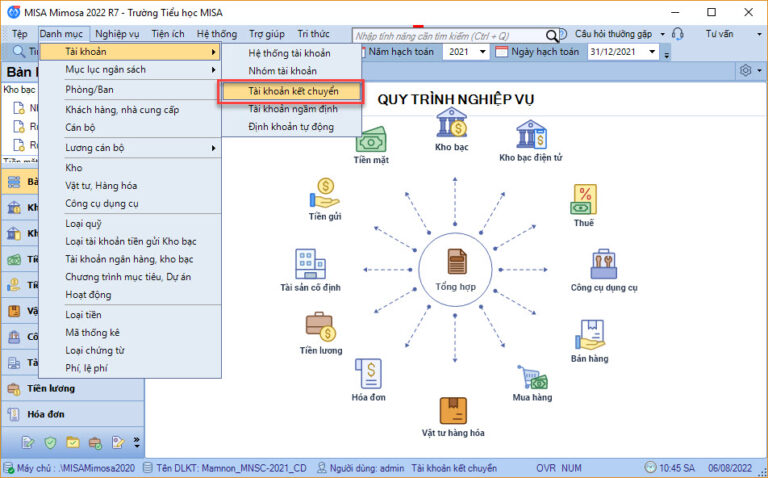Open Kho bạc điện tử icon
The image size is (768, 478).
pyautogui.click(x=531, y=137)
